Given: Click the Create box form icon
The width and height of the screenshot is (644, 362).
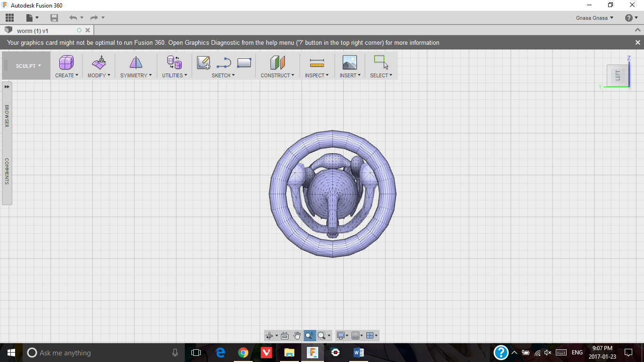Looking at the screenshot, I should click(x=66, y=62).
